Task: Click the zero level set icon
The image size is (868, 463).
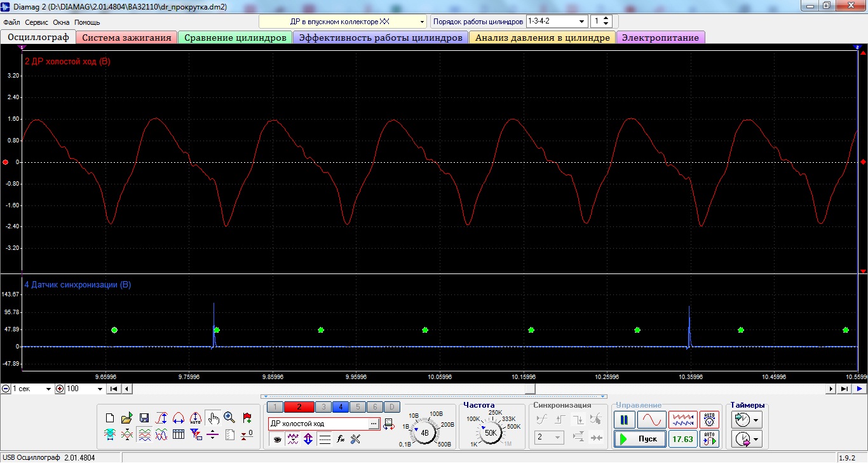Action: coord(247,435)
